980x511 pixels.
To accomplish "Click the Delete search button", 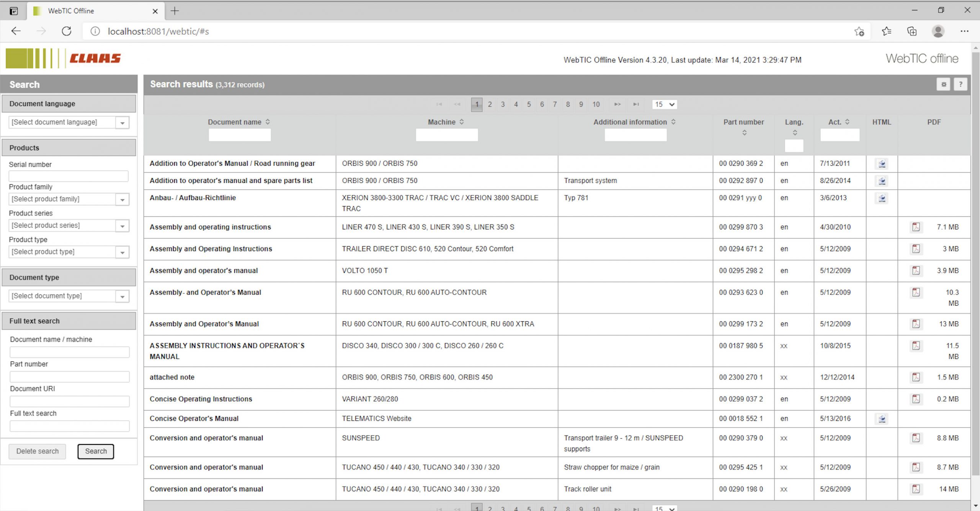I will tap(37, 451).
